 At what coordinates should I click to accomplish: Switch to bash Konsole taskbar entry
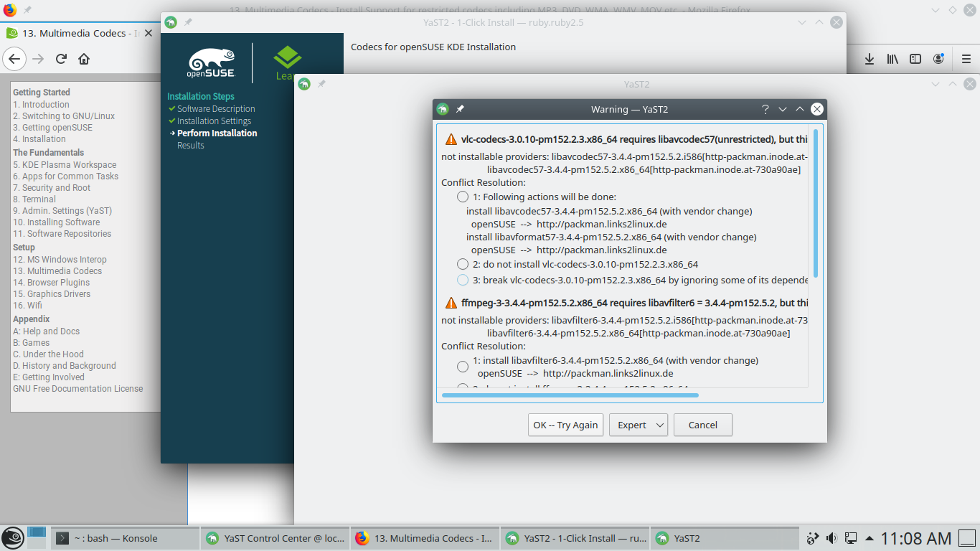click(126, 538)
